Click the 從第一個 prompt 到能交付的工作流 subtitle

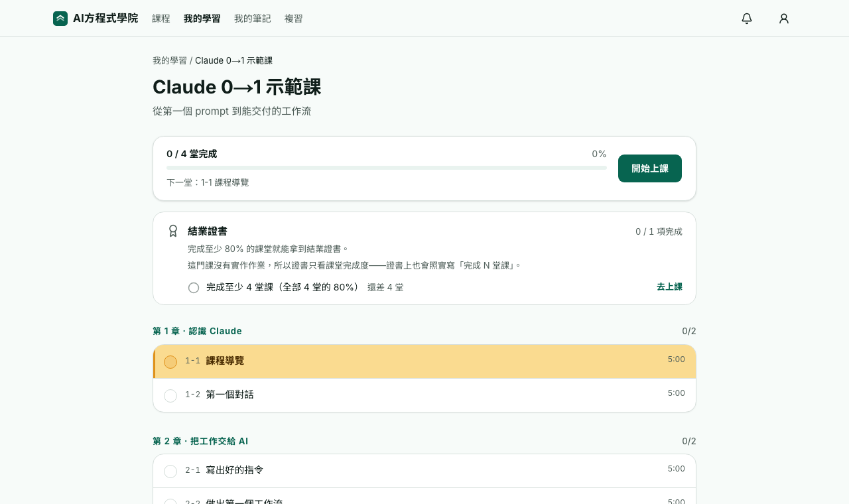click(231, 111)
